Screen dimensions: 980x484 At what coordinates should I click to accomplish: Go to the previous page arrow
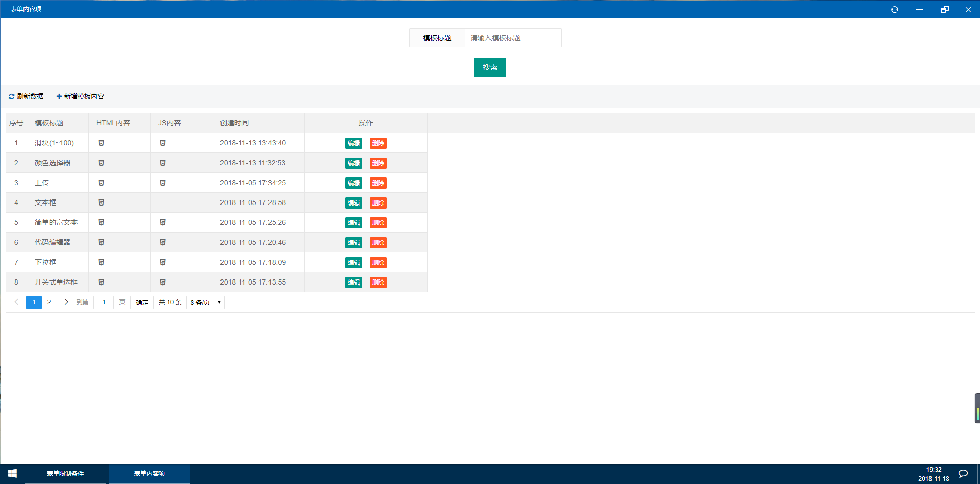16,302
